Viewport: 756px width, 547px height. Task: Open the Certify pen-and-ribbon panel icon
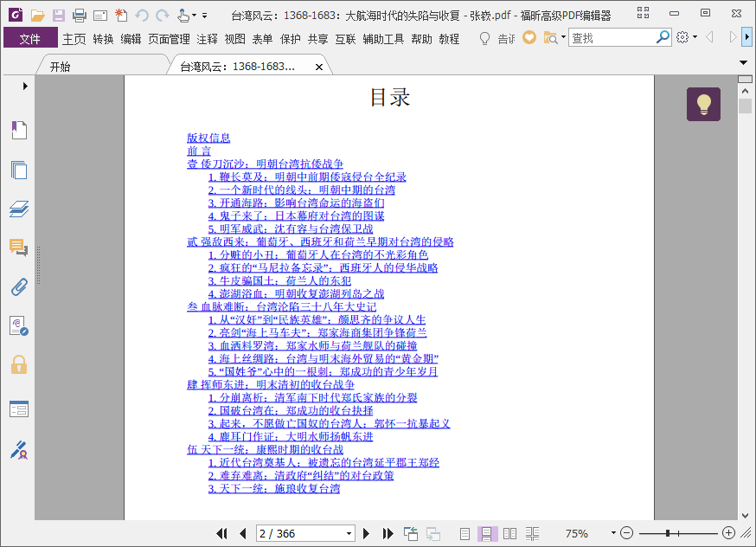[x=19, y=449]
